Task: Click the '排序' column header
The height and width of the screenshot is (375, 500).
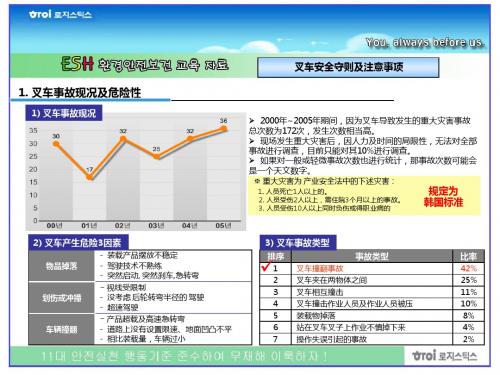Action: (276, 256)
